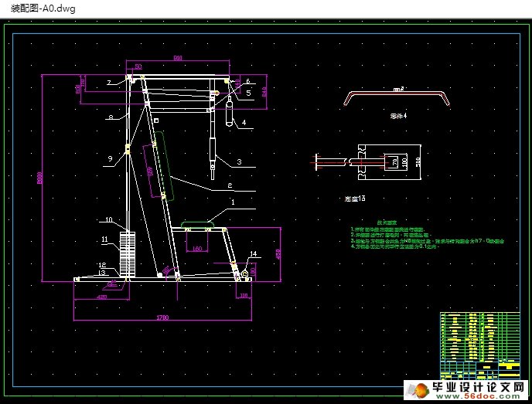Click part number 7 balloon label
Screen dimensions: 532x404
110,82
